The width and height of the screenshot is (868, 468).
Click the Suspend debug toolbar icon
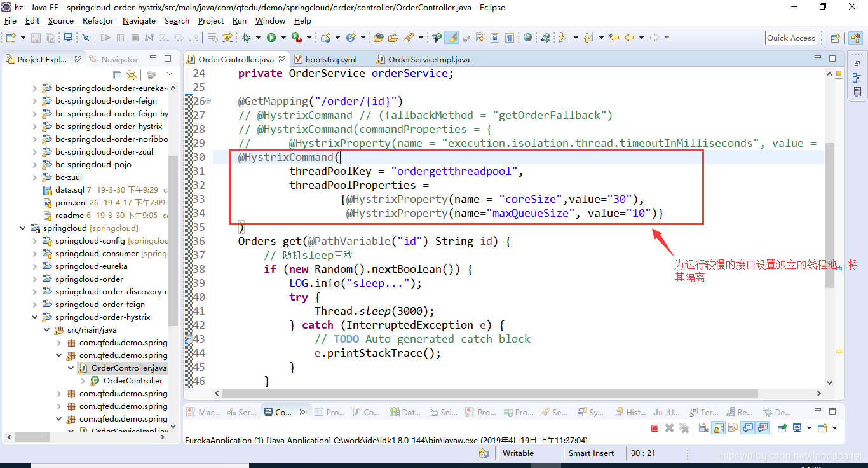click(x=120, y=38)
